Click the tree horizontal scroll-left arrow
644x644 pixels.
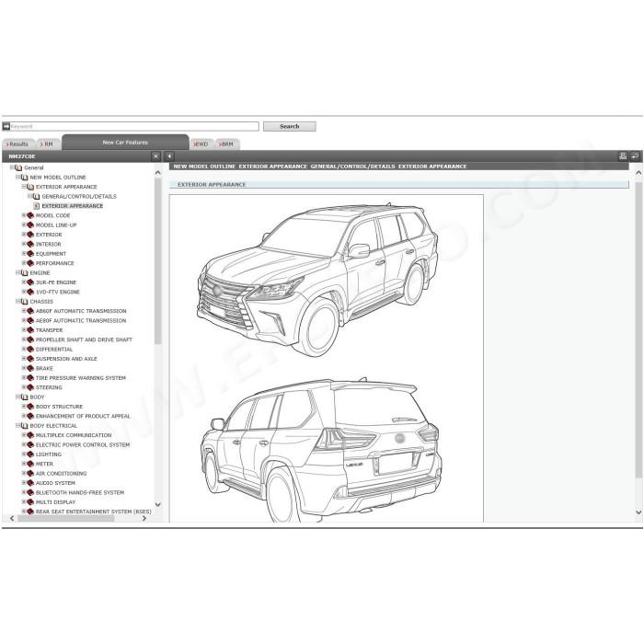click(x=12, y=518)
